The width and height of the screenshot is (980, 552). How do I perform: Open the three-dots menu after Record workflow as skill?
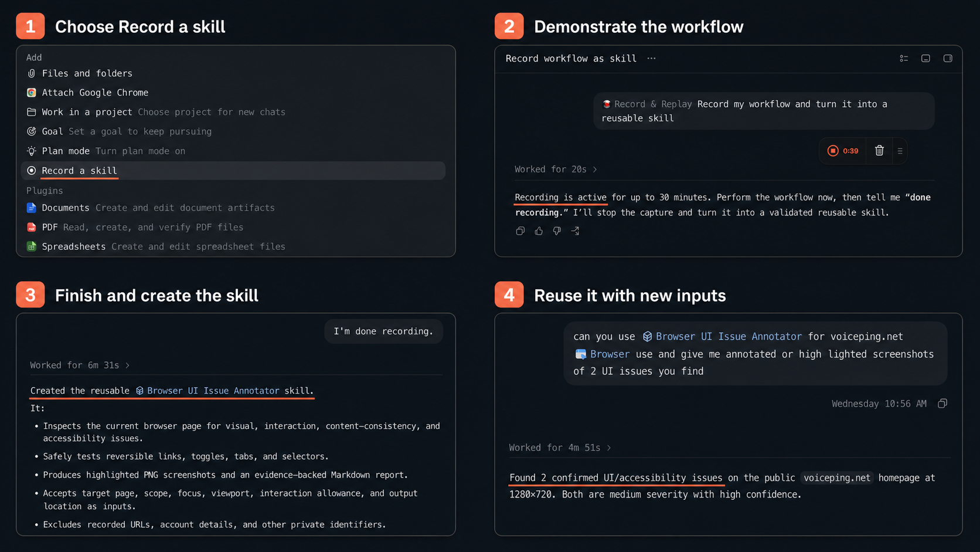(651, 59)
